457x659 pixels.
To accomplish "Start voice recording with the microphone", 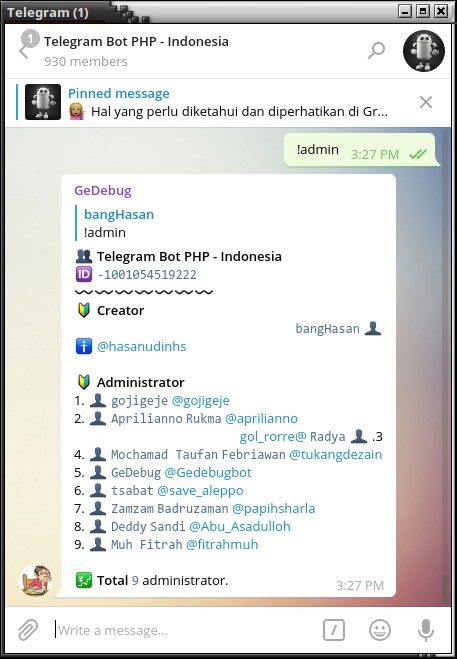I will (x=425, y=630).
